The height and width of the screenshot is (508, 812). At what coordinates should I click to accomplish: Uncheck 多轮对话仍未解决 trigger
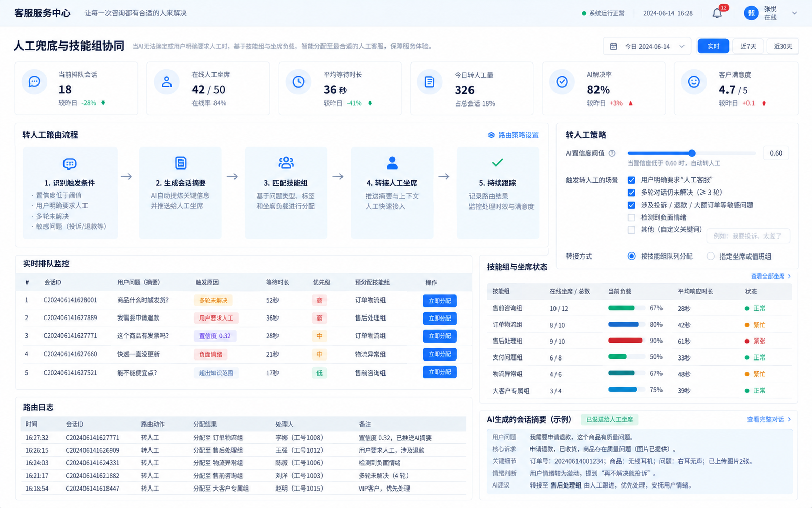click(x=631, y=193)
